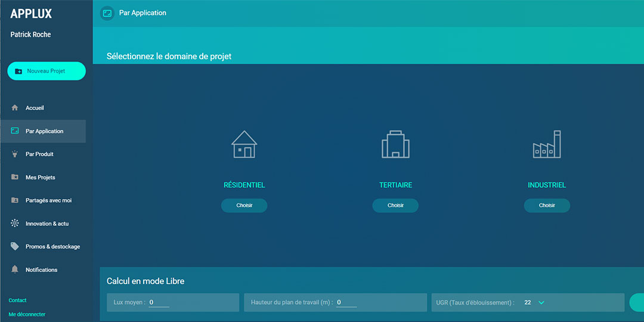Click the Promos & destockage tag icon

[15, 246]
